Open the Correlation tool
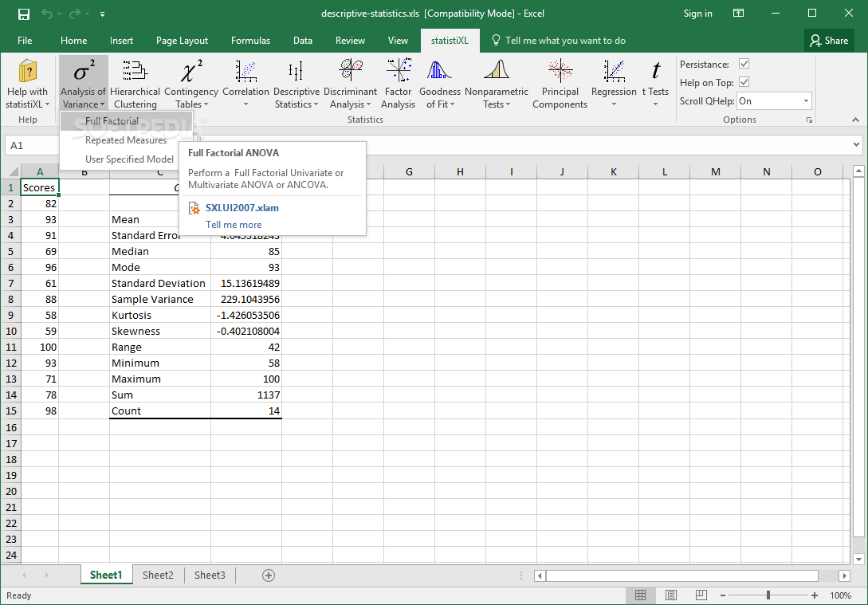 245,84
